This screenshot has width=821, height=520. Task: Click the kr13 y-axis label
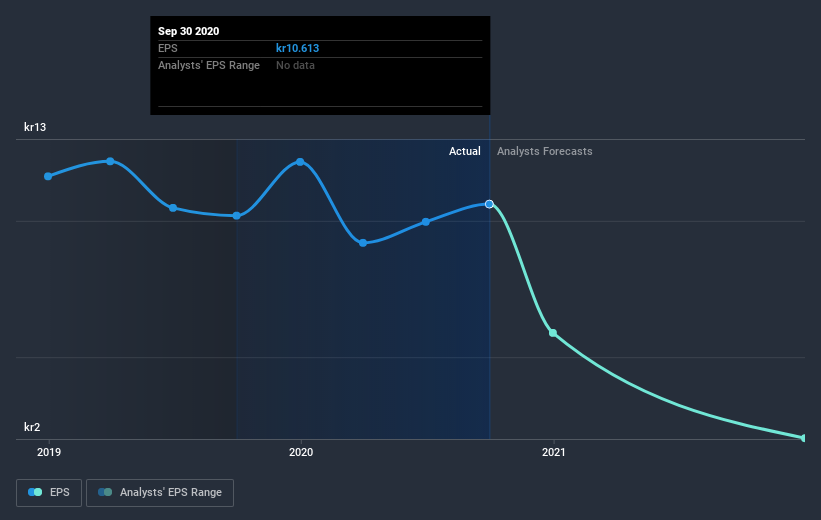(x=35, y=127)
